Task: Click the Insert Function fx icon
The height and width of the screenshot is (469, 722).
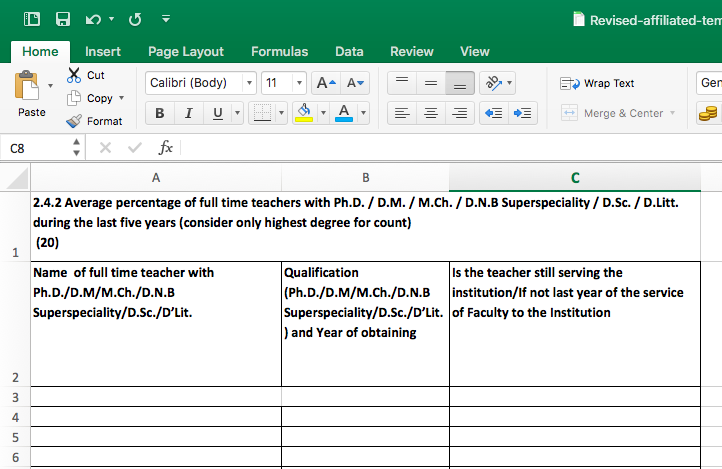Action: click(x=166, y=148)
